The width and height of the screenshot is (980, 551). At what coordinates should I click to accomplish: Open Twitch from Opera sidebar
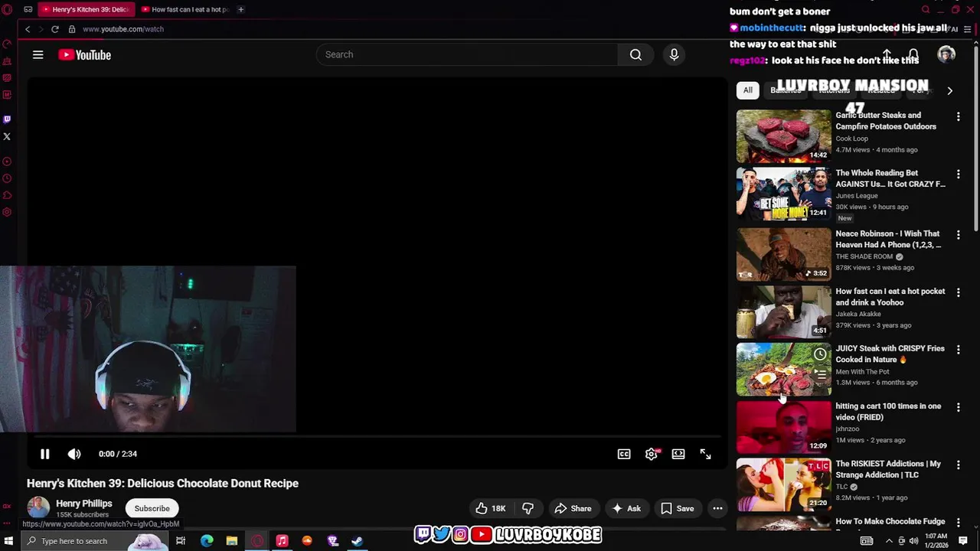coord(7,119)
